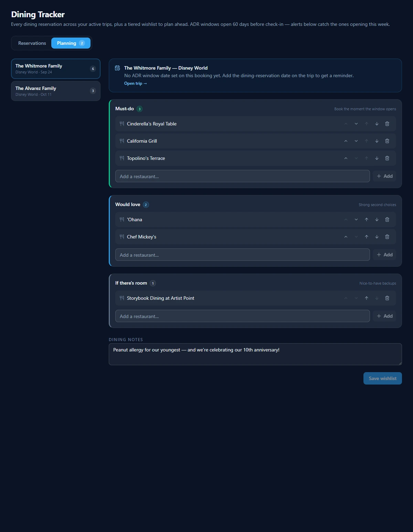
Task: Select The Alvarez Family trip card
Action: 56,91
